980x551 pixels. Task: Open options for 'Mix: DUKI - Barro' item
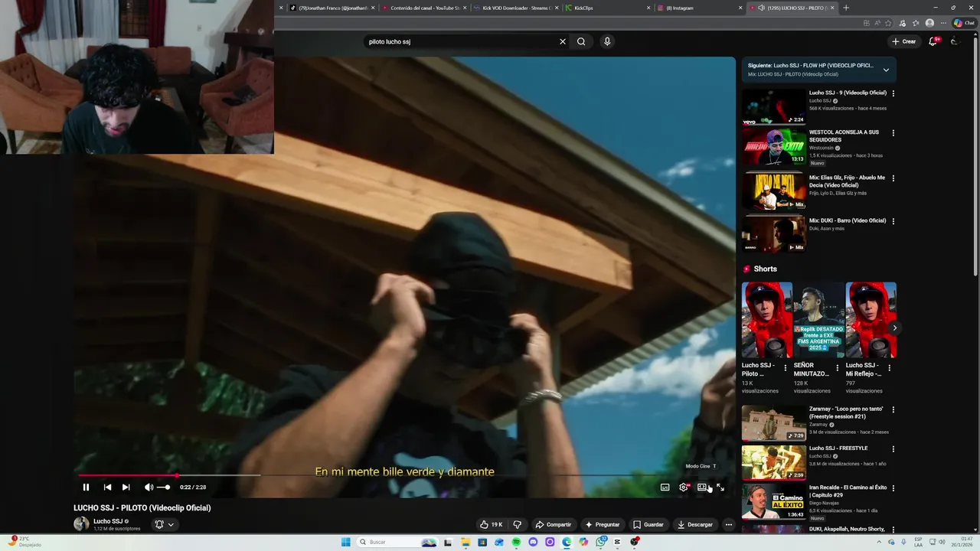tap(893, 221)
